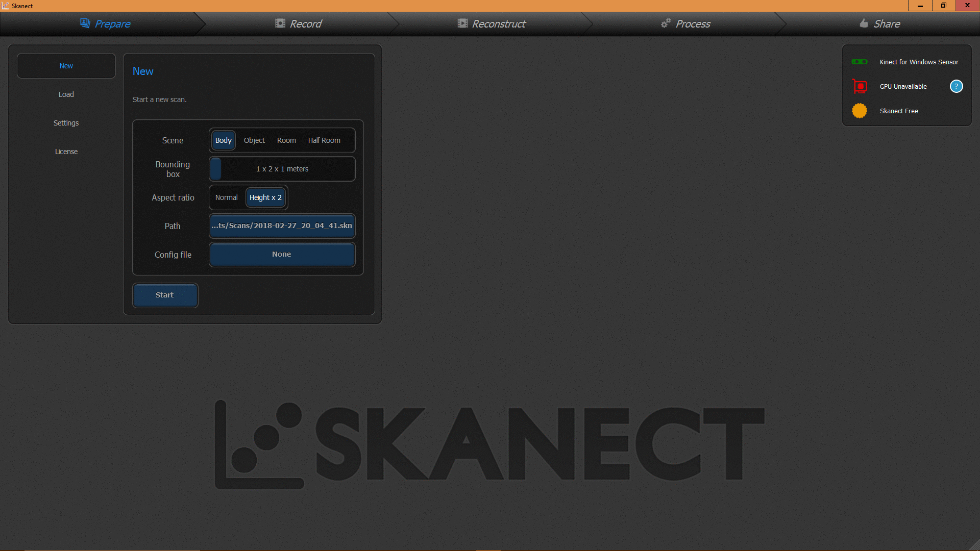Click the Share thumbs-up icon
Viewport: 980px width, 551px height.
tap(864, 23)
